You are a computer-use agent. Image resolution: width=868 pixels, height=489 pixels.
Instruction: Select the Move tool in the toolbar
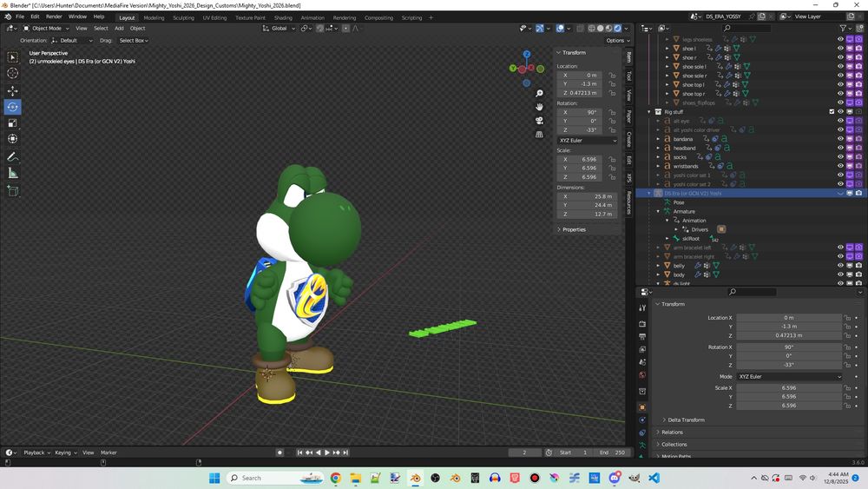point(13,89)
